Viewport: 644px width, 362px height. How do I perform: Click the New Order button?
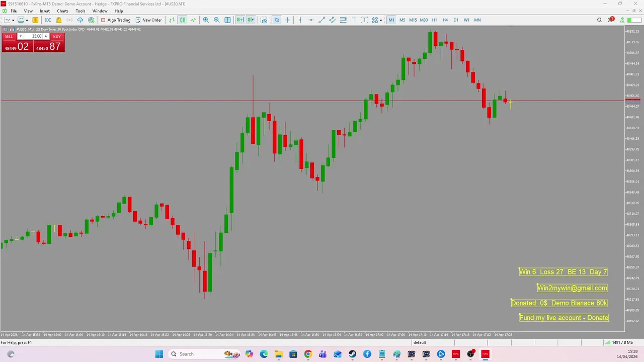pyautogui.click(x=148, y=20)
